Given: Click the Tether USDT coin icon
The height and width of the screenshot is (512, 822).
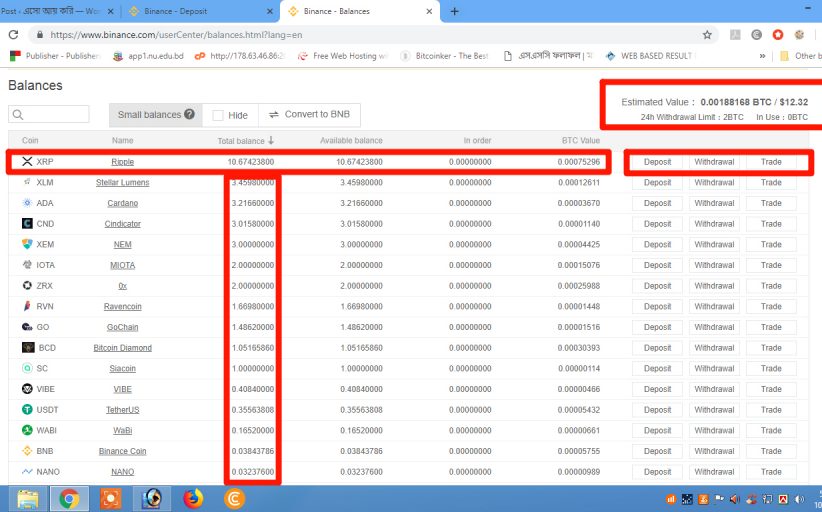Looking at the screenshot, I should [x=27, y=410].
